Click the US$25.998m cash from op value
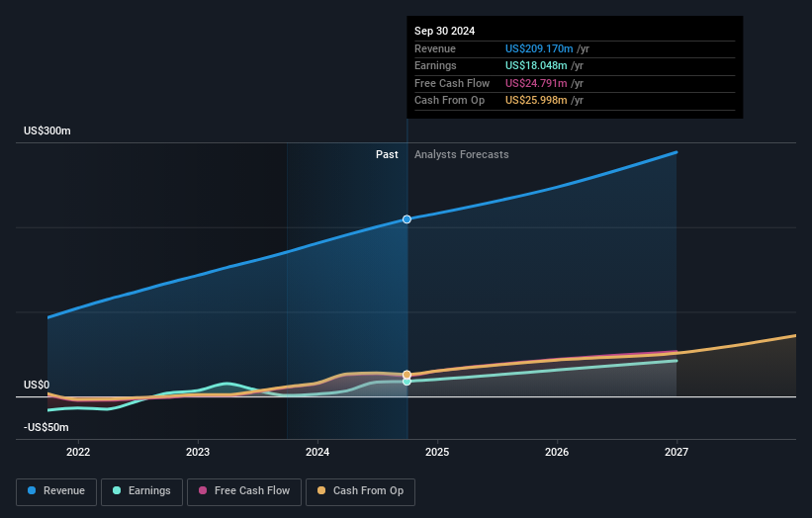Screen dimensions: 812x518 click(x=536, y=101)
